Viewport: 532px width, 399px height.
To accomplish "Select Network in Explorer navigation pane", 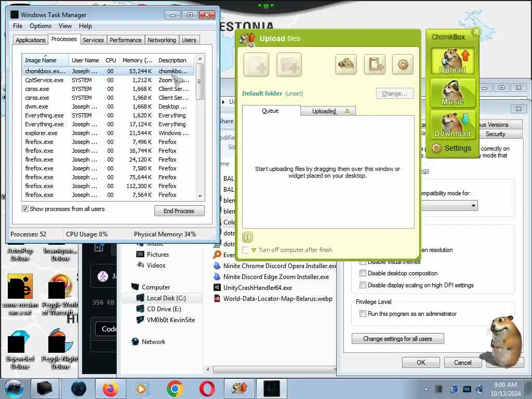I will [x=149, y=342].
